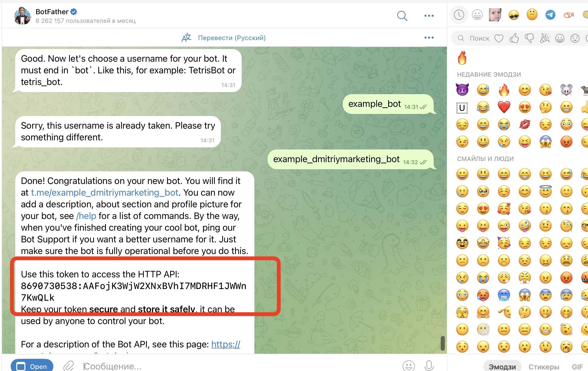Viewport: 588px width, 371px height.
Task: Switch to the Стикеры tab
Action: [x=544, y=367]
